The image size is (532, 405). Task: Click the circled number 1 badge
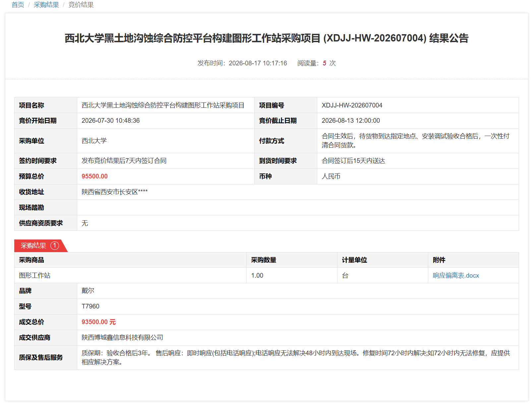tap(55, 245)
